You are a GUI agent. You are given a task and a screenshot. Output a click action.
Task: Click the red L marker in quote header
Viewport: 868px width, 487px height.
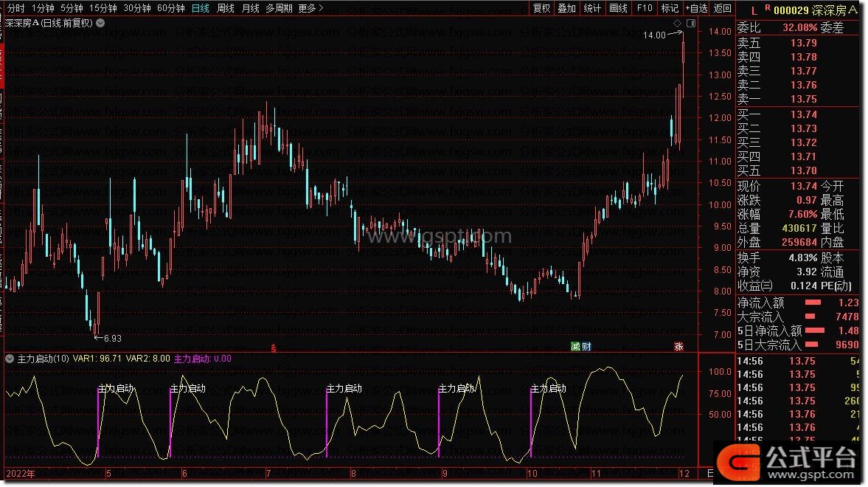[754, 10]
